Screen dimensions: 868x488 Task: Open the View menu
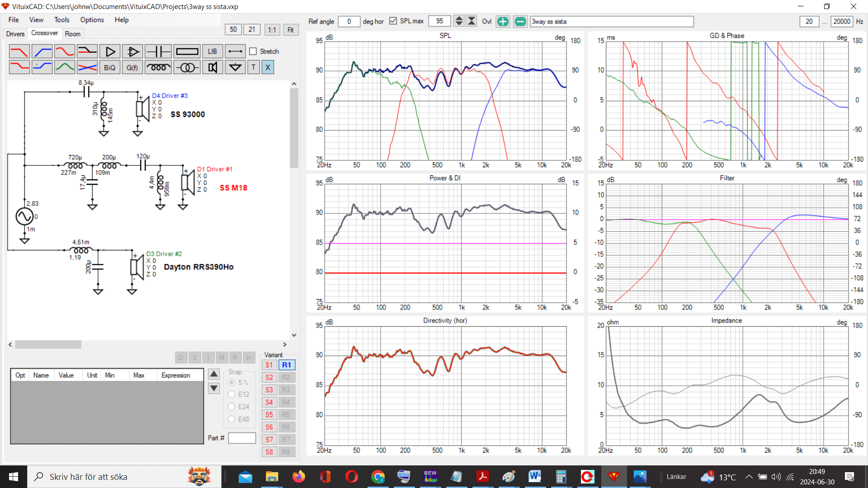pos(36,20)
